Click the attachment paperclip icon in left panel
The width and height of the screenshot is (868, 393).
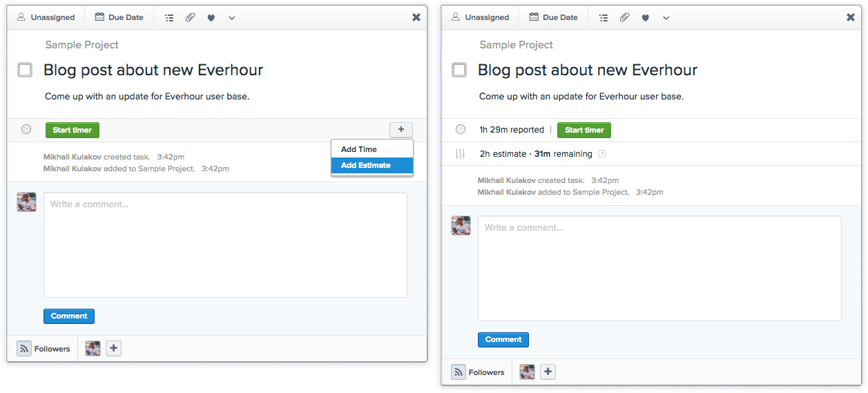pyautogui.click(x=190, y=18)
